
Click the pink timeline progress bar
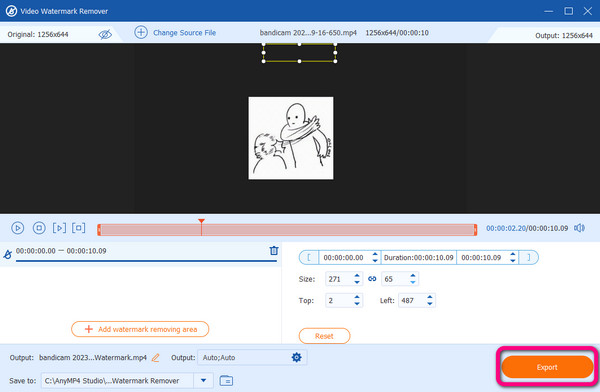tap(287, 230)
